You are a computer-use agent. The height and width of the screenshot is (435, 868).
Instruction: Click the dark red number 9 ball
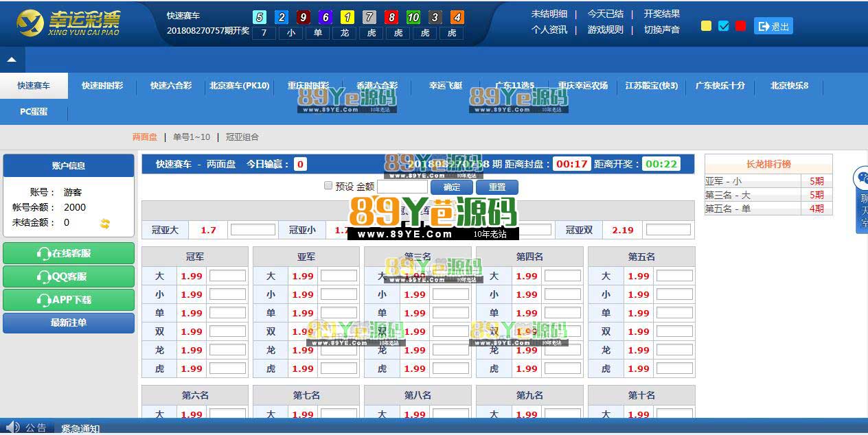click(x=304, y=18)
